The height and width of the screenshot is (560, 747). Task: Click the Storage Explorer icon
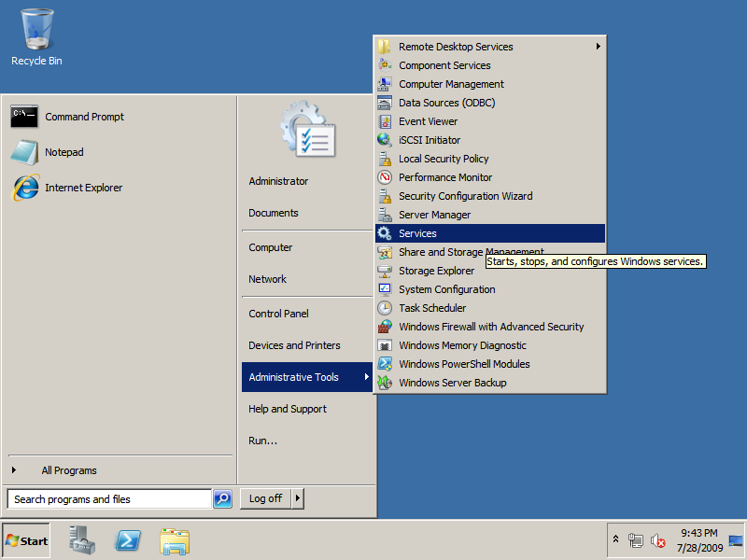[385, 271]
